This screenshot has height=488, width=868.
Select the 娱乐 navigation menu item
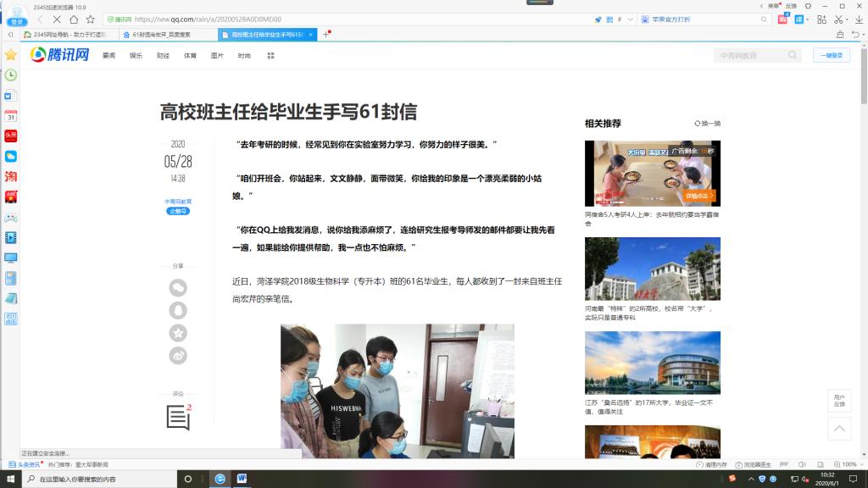(x=136, y=55)
